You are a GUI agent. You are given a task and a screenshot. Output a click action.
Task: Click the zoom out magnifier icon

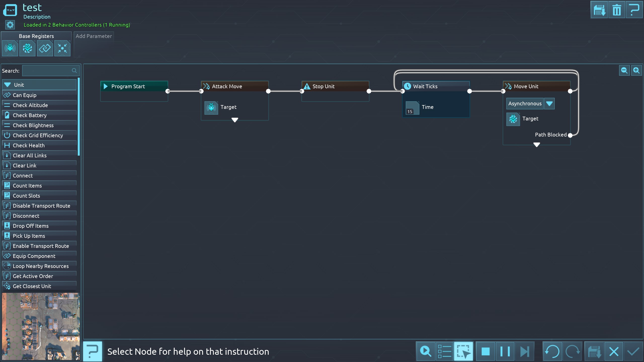point(624,70)
